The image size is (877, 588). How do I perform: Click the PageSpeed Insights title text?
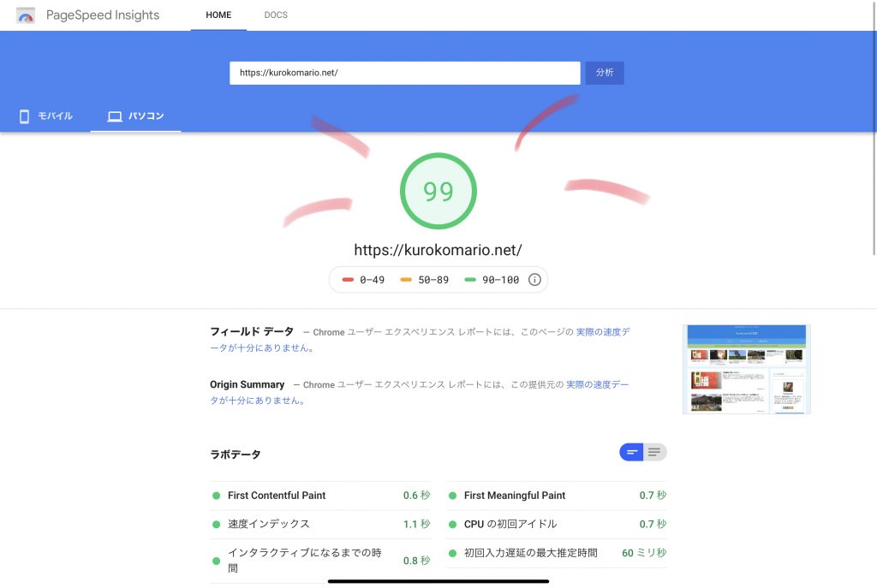point(103,15)
